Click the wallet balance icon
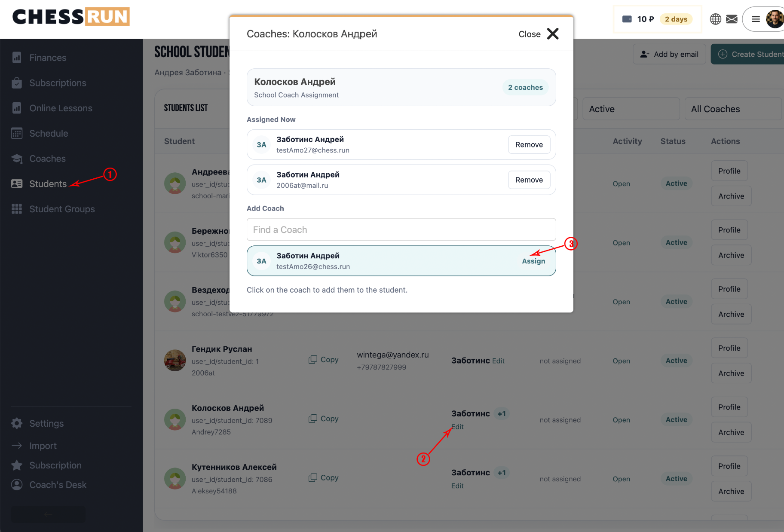784x532 pixels. point(627,19)
